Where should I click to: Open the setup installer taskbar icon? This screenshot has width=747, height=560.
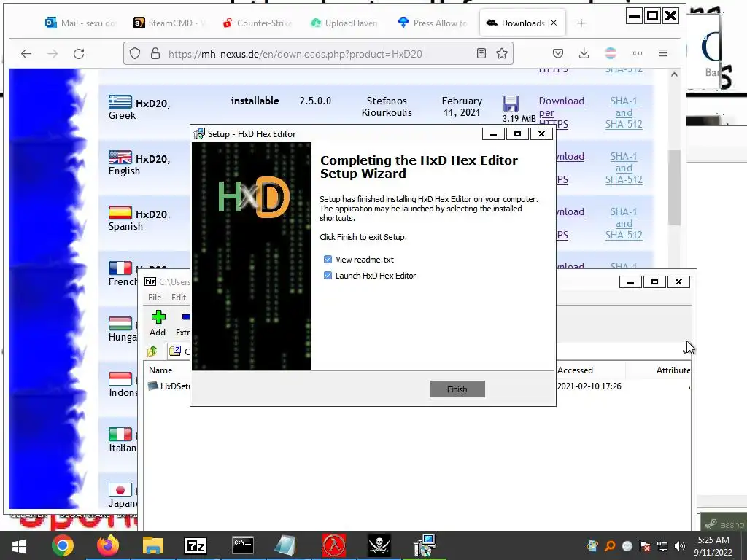pyautogui.click(x=424, y=545)
